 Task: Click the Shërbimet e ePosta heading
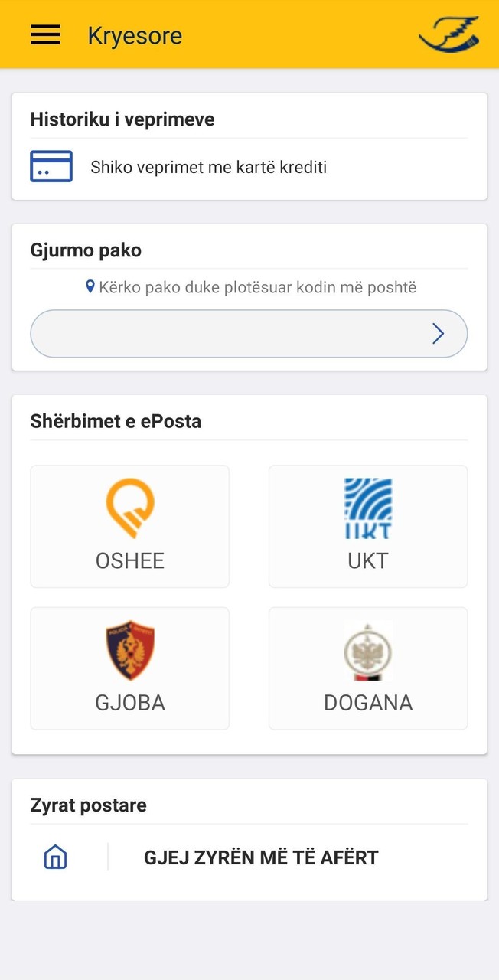click(112, 420)
